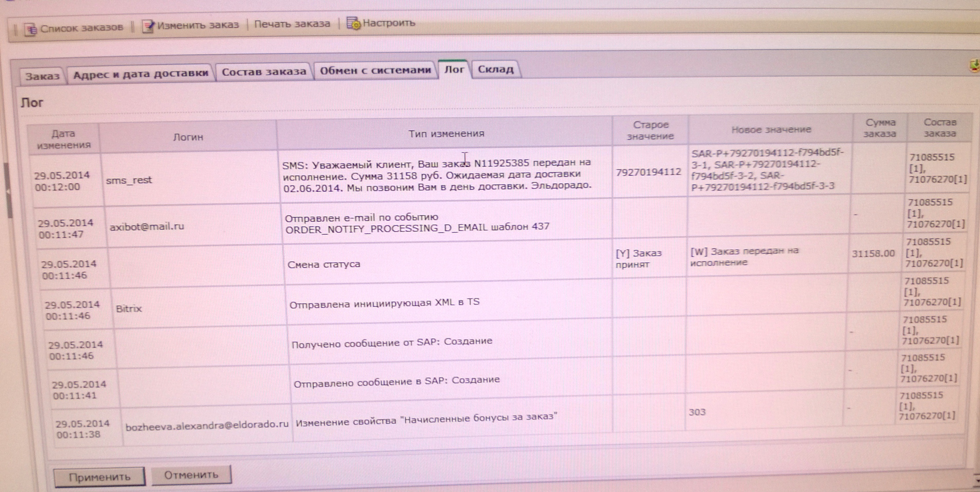The width and height of the screenshot is (980, 492).
Task: Click the Сумма заказа column header
Action: (x=880, y=128)
